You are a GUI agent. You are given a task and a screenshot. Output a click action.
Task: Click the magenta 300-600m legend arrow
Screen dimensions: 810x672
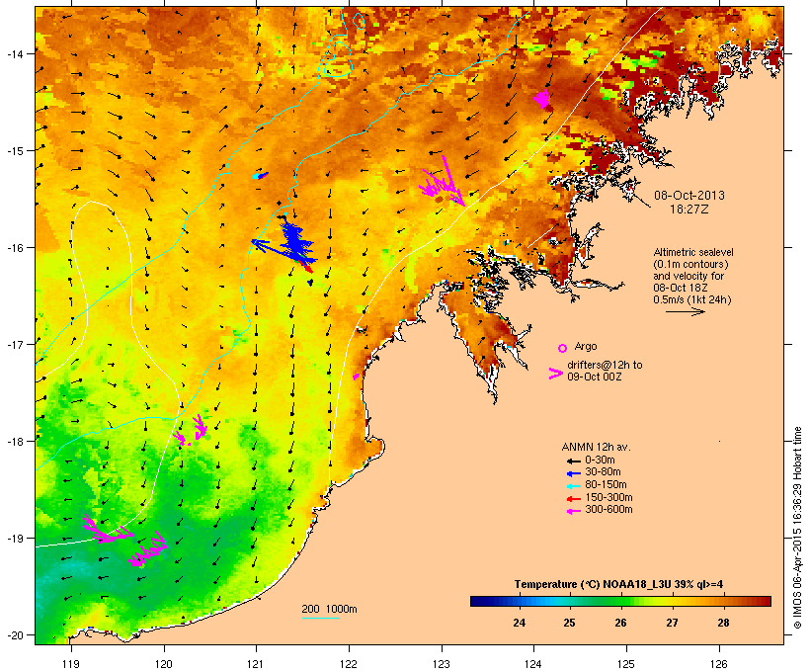pos(573,511)
